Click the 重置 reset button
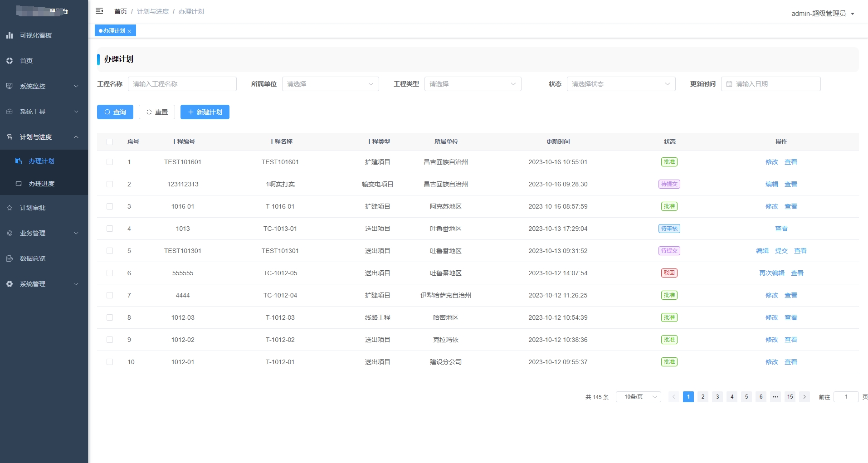This screenshot has height=463, width=868. point(157,112)
